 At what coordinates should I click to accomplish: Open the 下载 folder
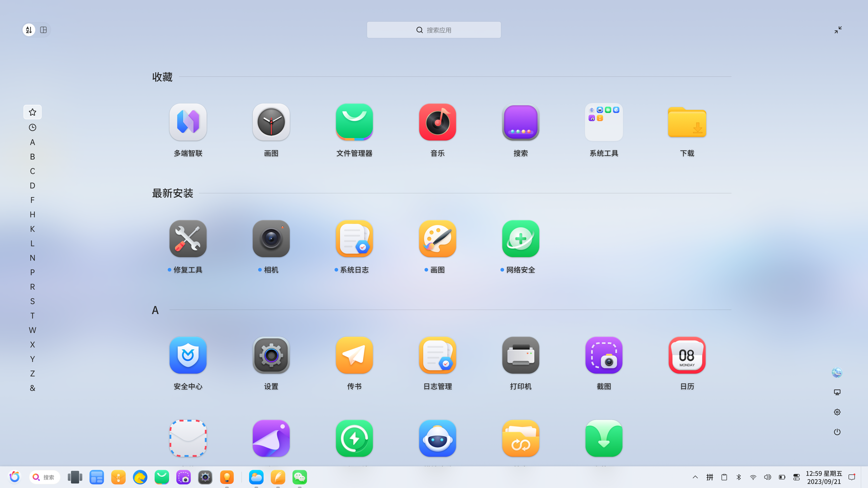click(687, 122)
